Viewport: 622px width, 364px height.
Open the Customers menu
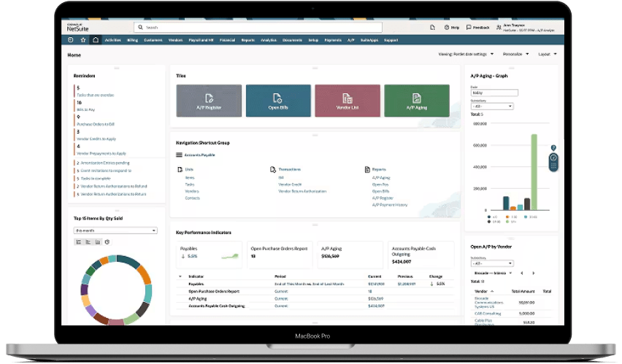(153, 40)
